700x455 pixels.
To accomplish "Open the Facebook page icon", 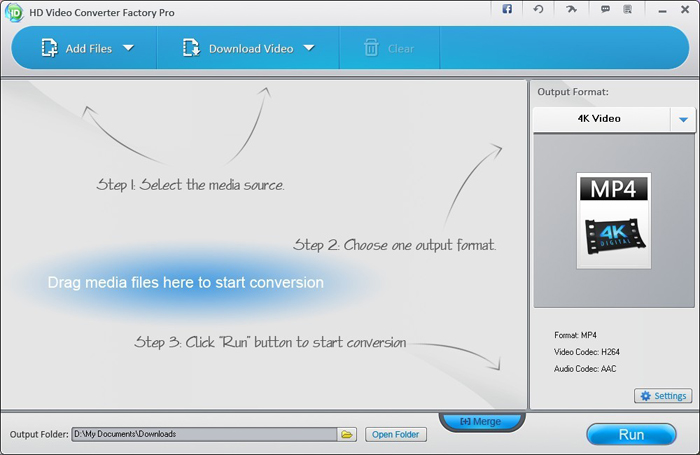I will pos(507,9).
